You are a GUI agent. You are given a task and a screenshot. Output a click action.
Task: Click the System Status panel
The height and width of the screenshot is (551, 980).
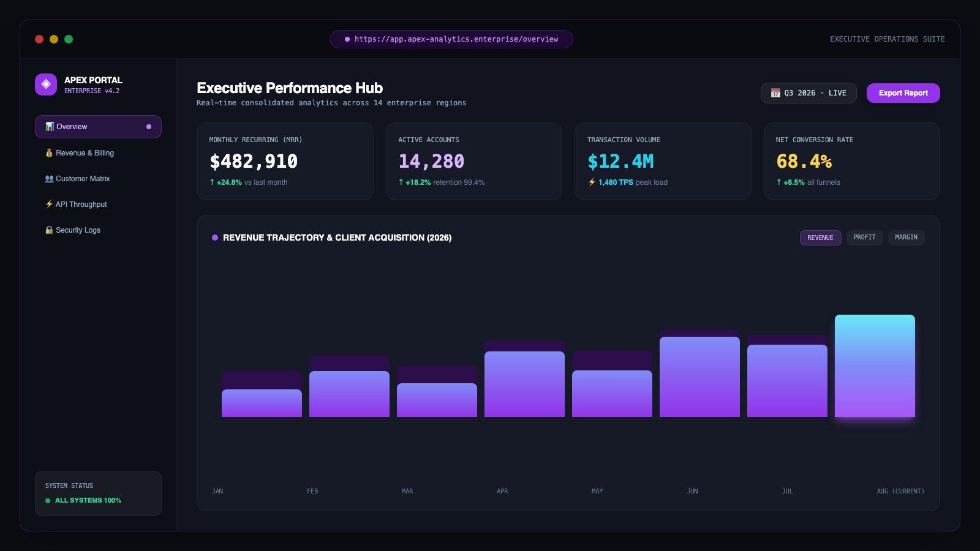point(98,493)
